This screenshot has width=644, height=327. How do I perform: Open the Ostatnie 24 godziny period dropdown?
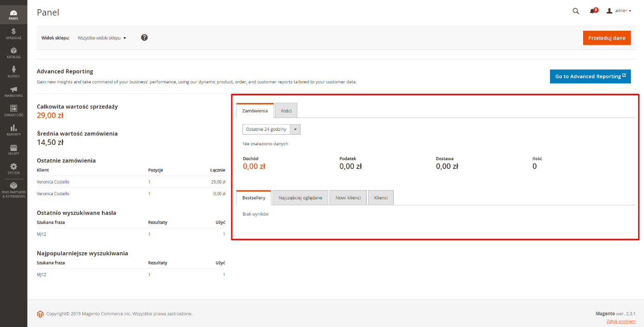(x=271, y=129)
